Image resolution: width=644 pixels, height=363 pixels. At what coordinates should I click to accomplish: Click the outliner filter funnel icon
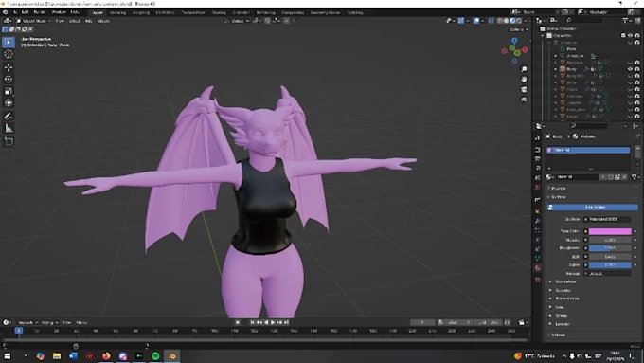tap(625, 20)
